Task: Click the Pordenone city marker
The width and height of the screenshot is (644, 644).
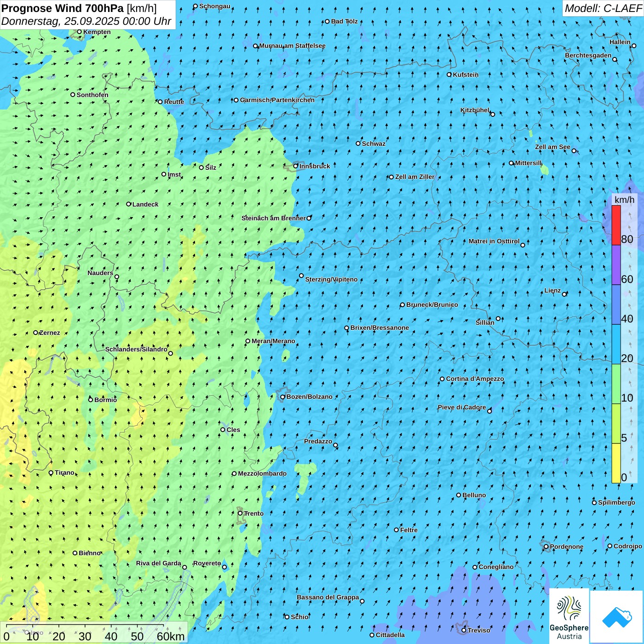Action: click(546, 547)
